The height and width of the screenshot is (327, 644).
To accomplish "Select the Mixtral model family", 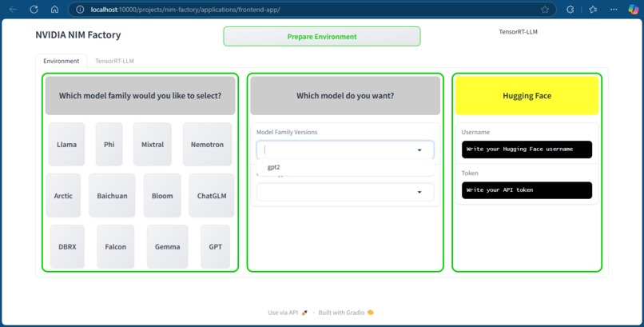I will coord(153,144).
